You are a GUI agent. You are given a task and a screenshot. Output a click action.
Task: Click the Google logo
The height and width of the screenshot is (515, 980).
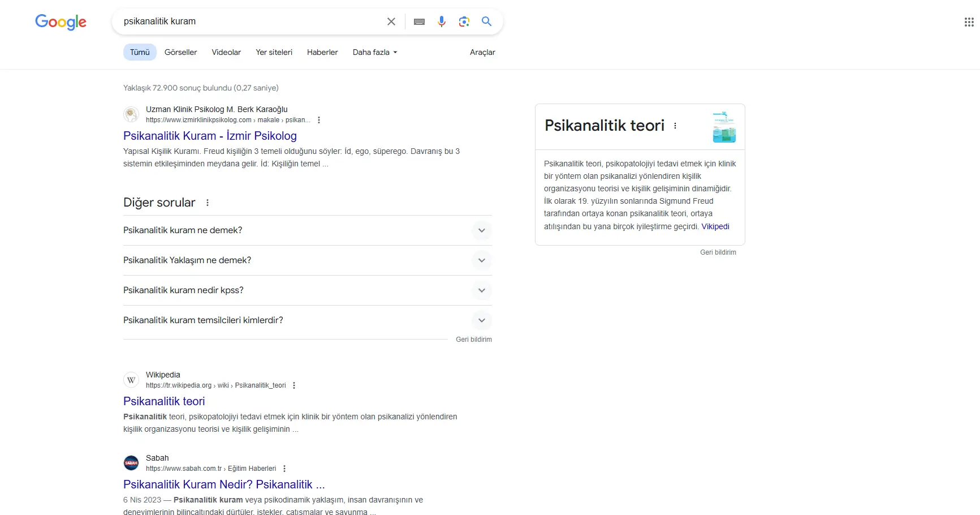point(61,22)
